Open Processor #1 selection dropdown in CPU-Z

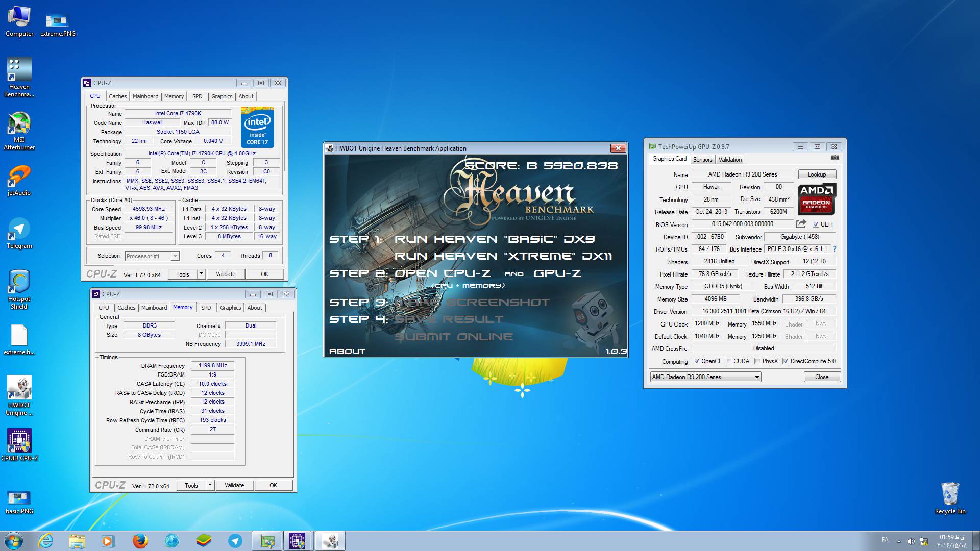point(152,256)
